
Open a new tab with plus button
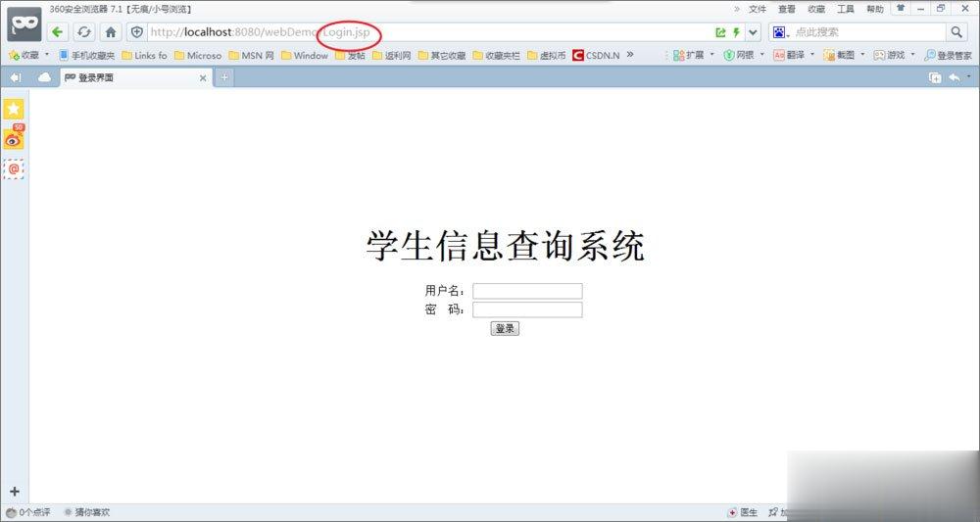[224, 77]
